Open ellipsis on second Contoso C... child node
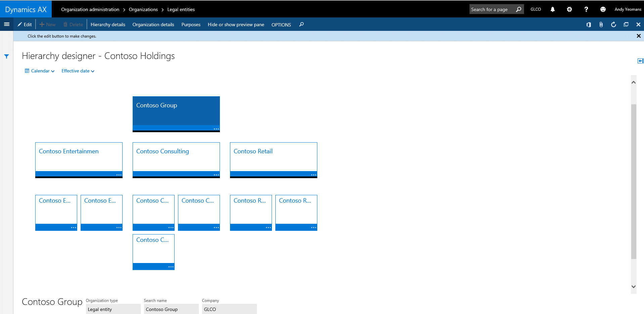The width and height of the screenshot is (644, 314). 216,227
